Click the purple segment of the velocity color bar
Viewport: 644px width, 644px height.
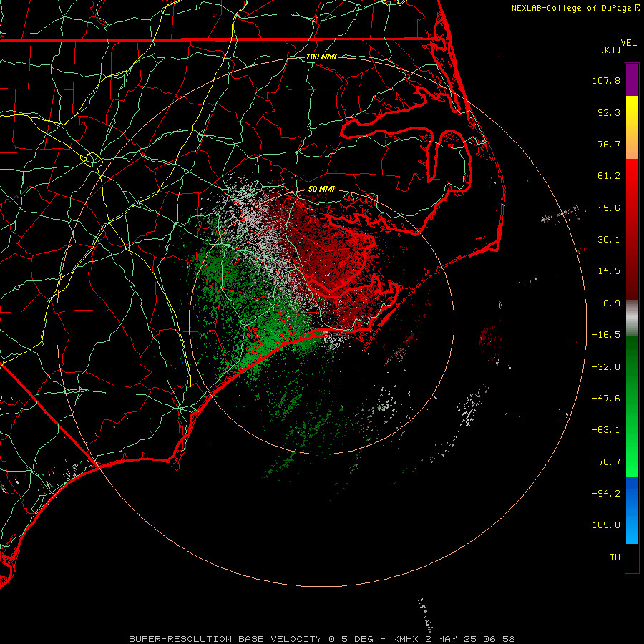[632, 79]
